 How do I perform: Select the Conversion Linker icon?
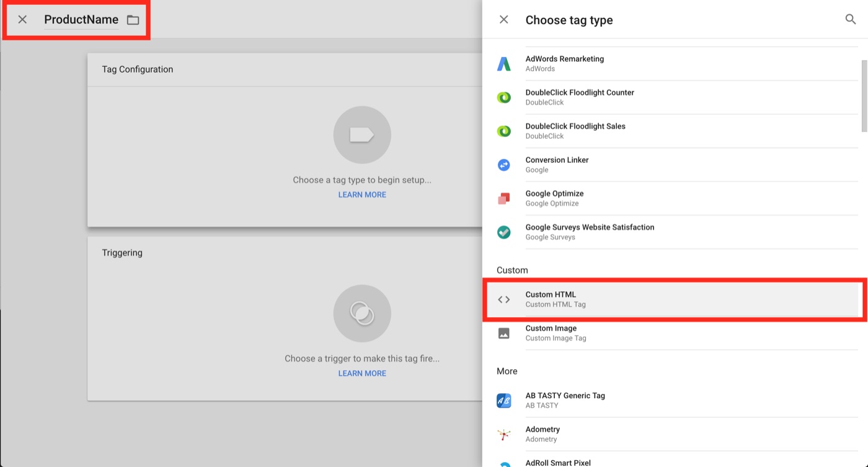[x=504, y=165]
